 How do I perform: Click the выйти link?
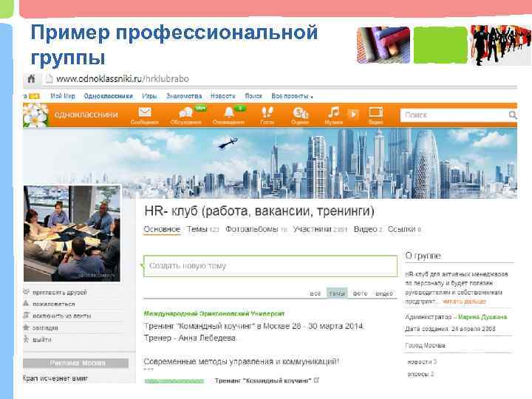(41, 340)
